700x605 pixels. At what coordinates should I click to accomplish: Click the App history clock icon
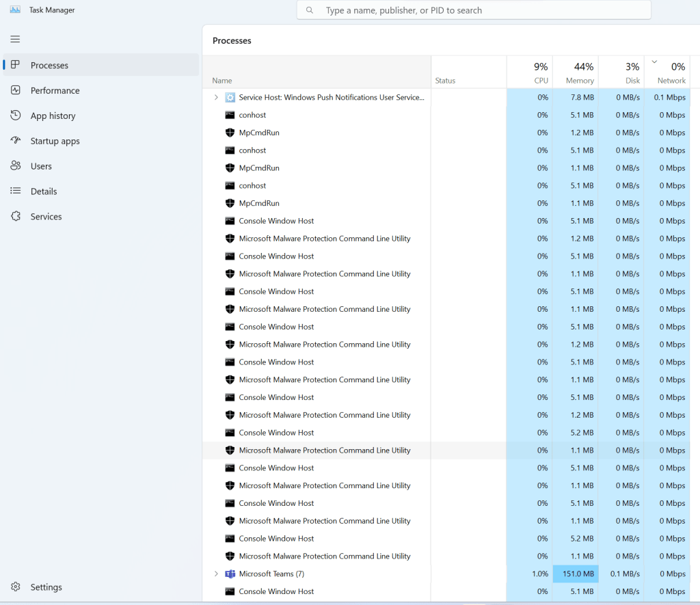(16, 116)
